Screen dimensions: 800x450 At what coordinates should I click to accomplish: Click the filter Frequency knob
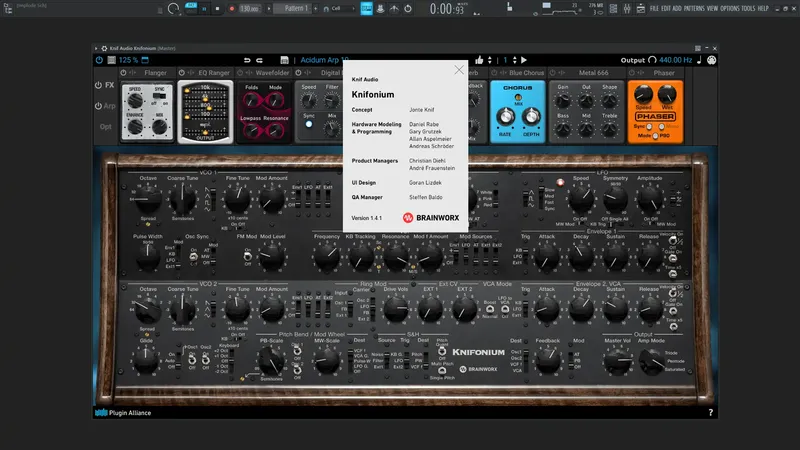coord(327,256)
